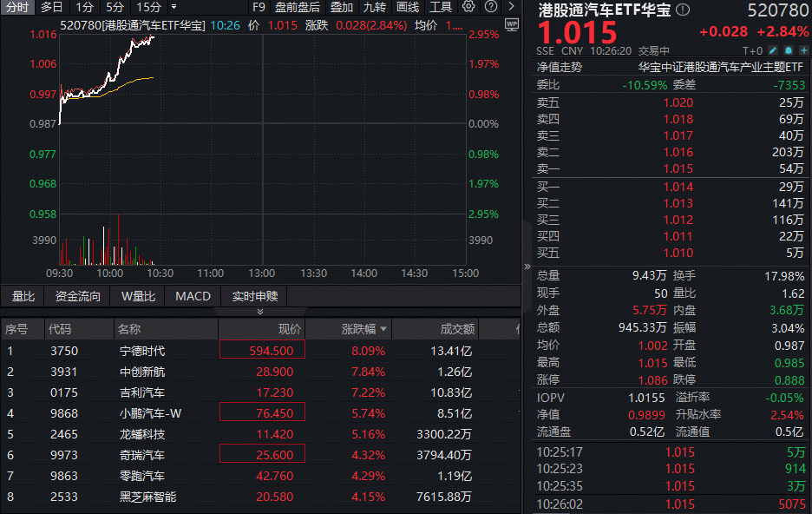Screen dimensions: 812x514
Task: Open chart settings gear icon
Action: point(469,7)
